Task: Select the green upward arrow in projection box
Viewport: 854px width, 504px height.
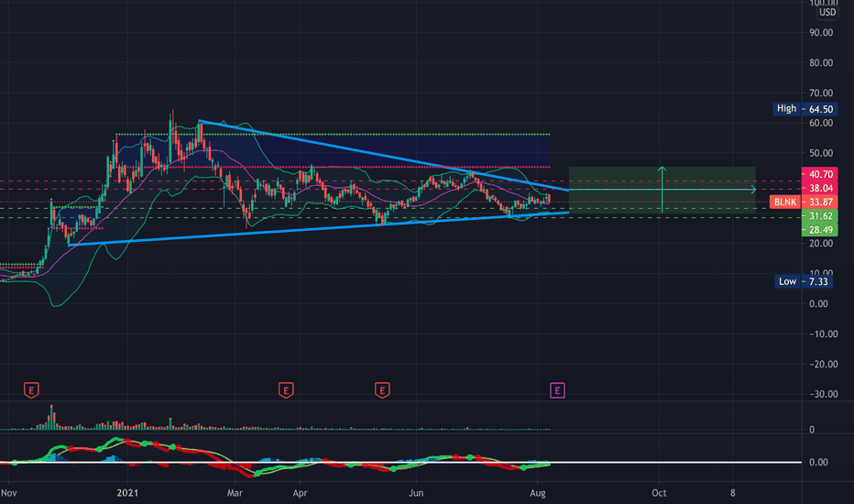Action: click(x=662, y=189)
